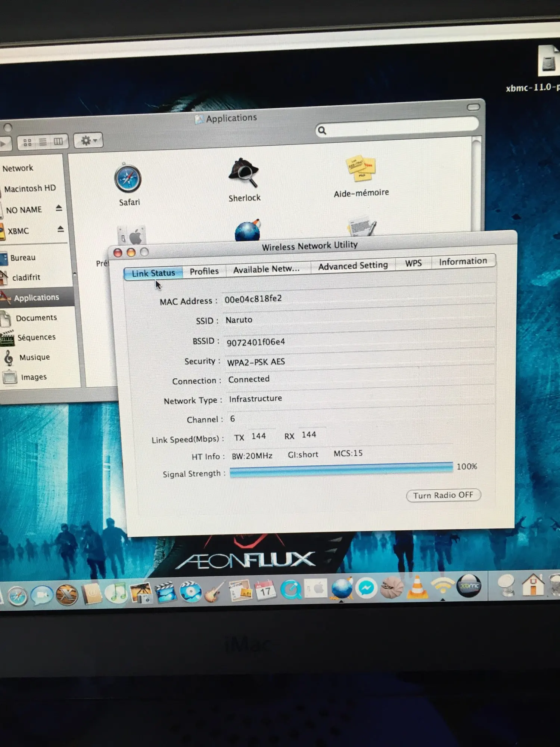Open Safari in the Applications window
Viewport: 560px width, 747px height.
(x=128, y=179)
